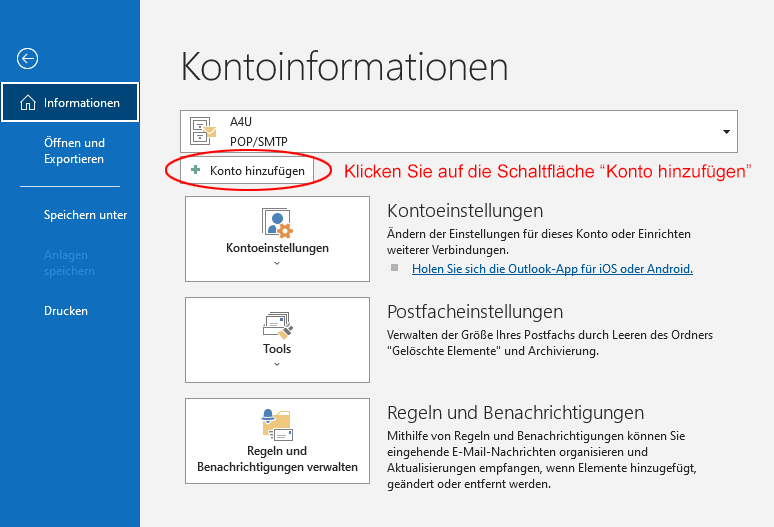Follow the Outlook-App für iOS oder Android link
Image resolution: width=774 pixels, height=527 pixels.
(x=552, y=268)
